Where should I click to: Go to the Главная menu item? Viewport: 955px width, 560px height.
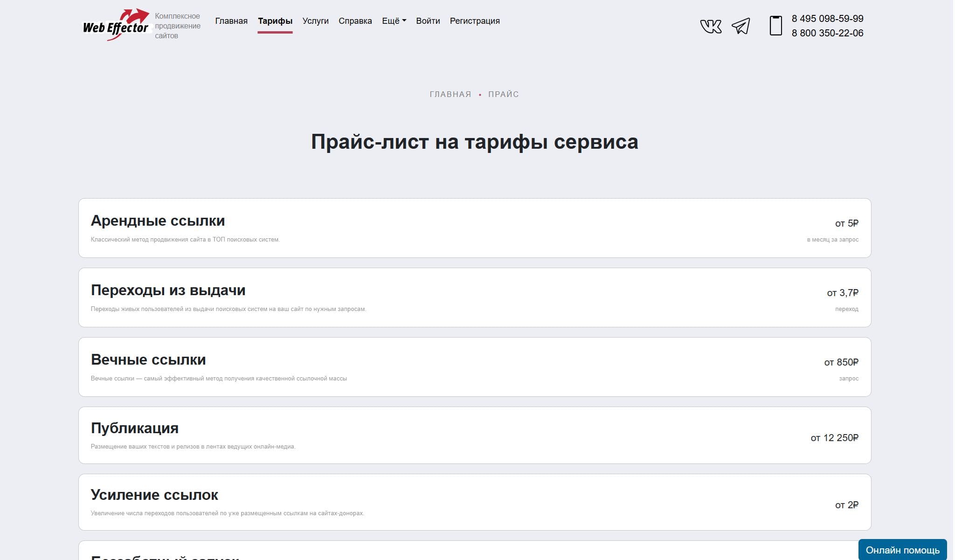click(231, 21)
